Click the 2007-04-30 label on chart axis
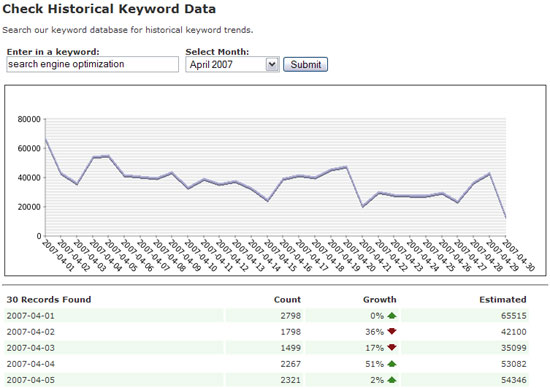Image resolution: width=550 pixels, height=388 pixels. (519, 255)
